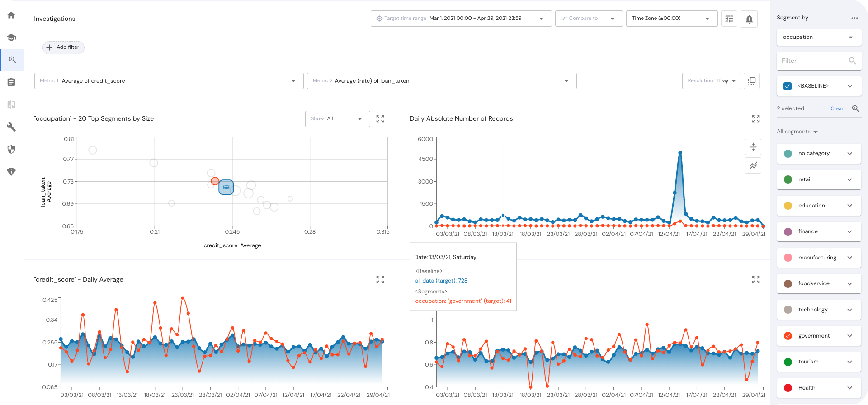868x405 pixels.
Task: Click the manufacturing segment label
Action: pyautogui.click(x=817, y=258)
